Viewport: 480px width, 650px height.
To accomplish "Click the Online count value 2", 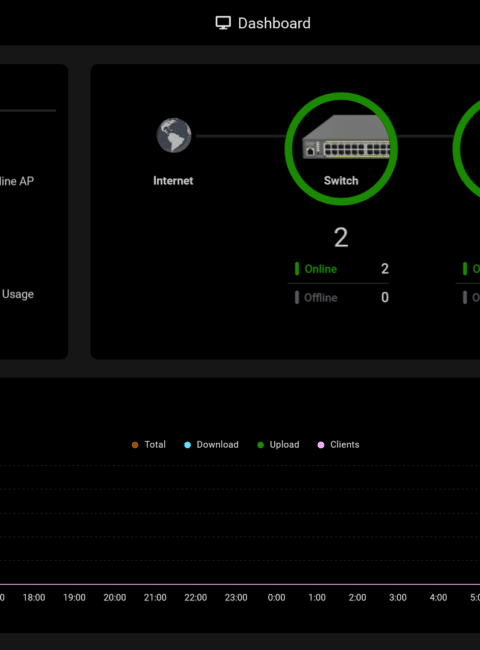I will 385,269.
